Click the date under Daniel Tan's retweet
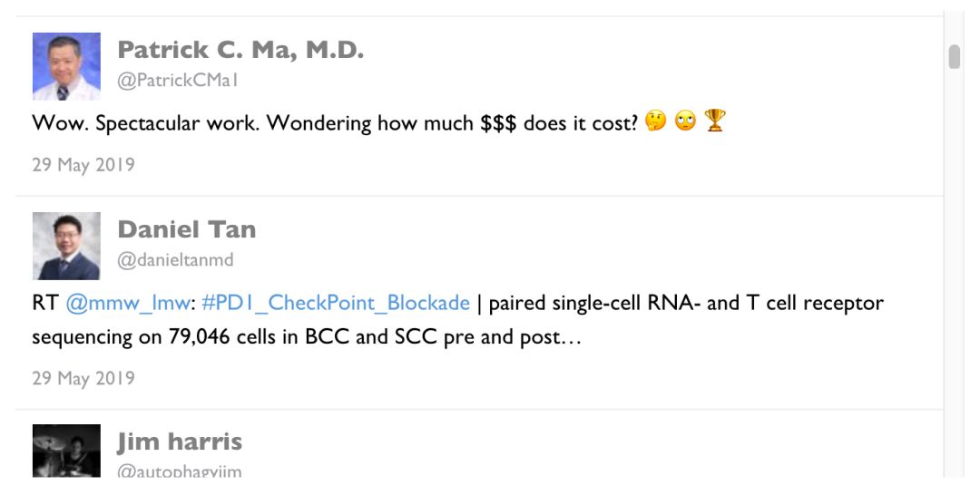Screen dimensions: 980x495 (x=83, y=378)
